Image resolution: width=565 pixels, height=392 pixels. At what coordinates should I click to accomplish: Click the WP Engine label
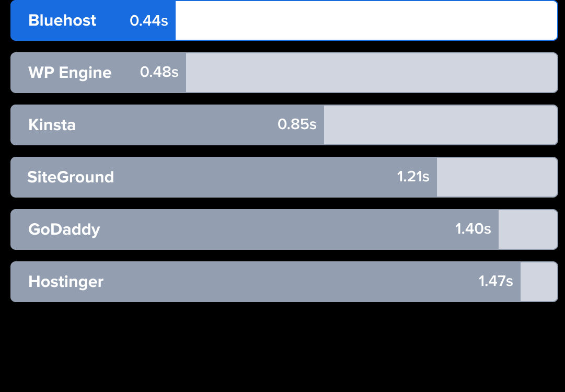(70, 73)
